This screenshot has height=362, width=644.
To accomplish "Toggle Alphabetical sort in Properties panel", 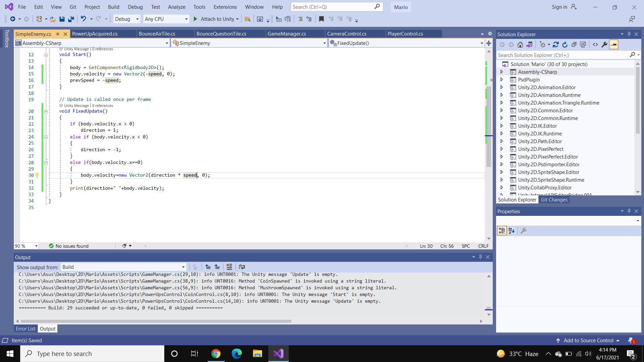I will [x=512, y=231].
